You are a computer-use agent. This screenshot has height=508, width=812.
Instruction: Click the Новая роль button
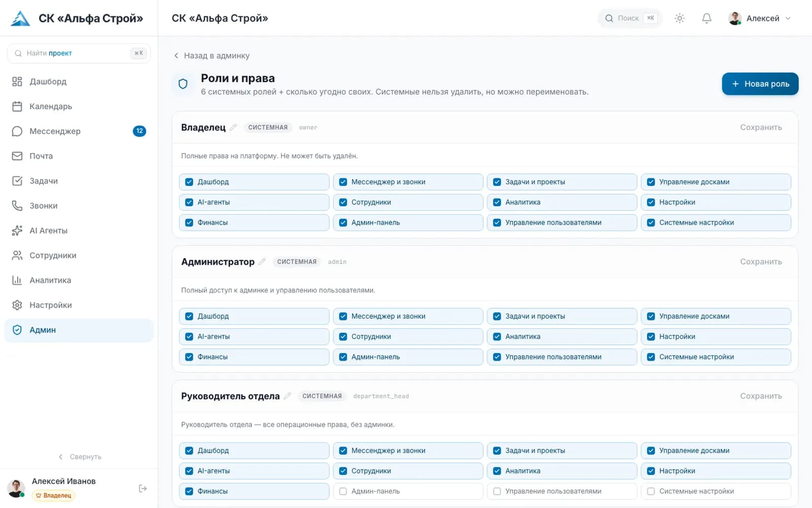click(x=760, y=84)
